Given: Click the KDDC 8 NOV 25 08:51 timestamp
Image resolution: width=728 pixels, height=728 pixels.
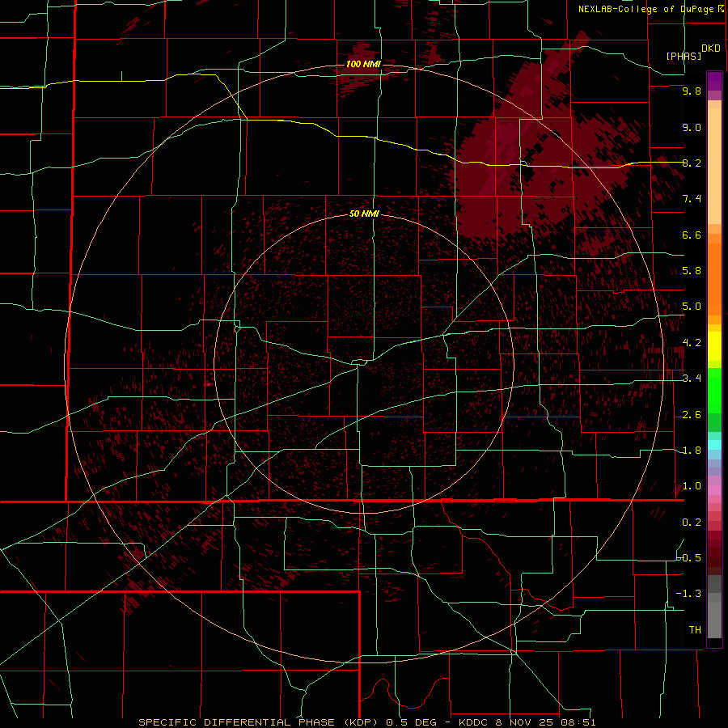Looking at the screenshot, I should point(527,722).
